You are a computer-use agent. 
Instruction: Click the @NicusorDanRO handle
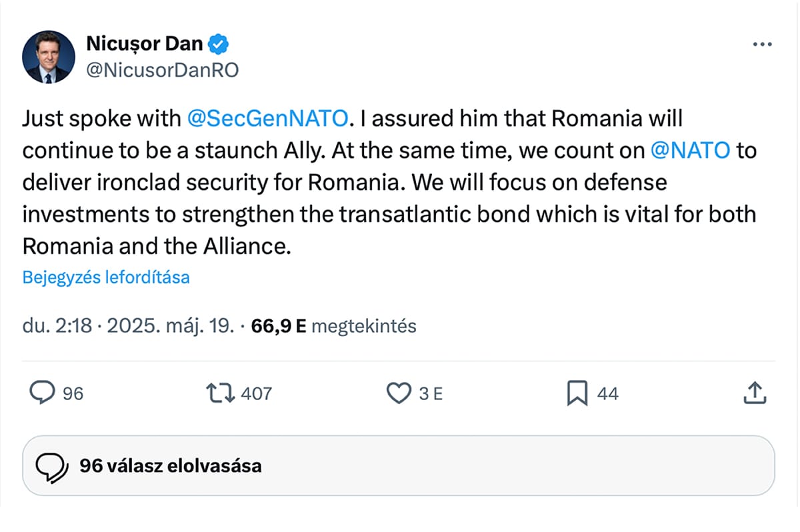pos(162,70)
